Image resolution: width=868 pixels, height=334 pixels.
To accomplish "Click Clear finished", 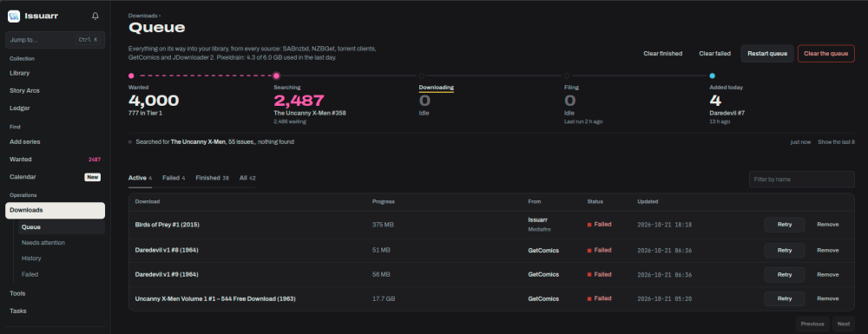I will tap(662, 54).
